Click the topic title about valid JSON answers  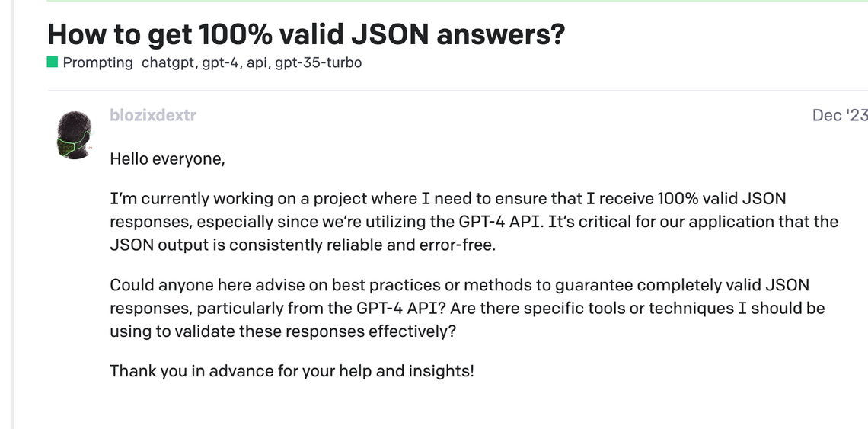pos(306,34)
